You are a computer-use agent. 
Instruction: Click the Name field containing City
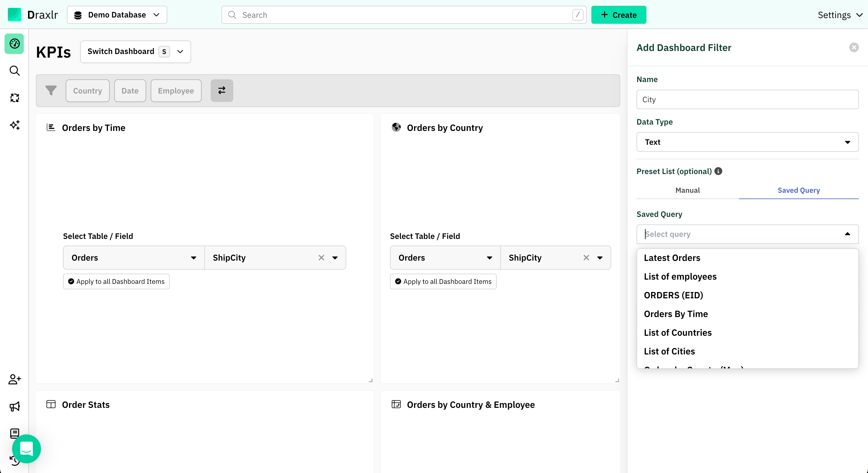(747, 100)
